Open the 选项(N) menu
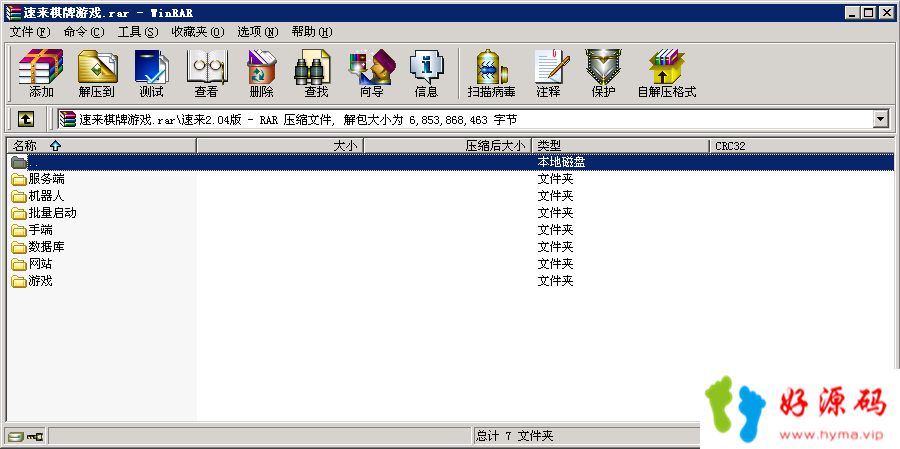Image resolution: width=900 pixels, height=449 pixels. click(258, 32)
